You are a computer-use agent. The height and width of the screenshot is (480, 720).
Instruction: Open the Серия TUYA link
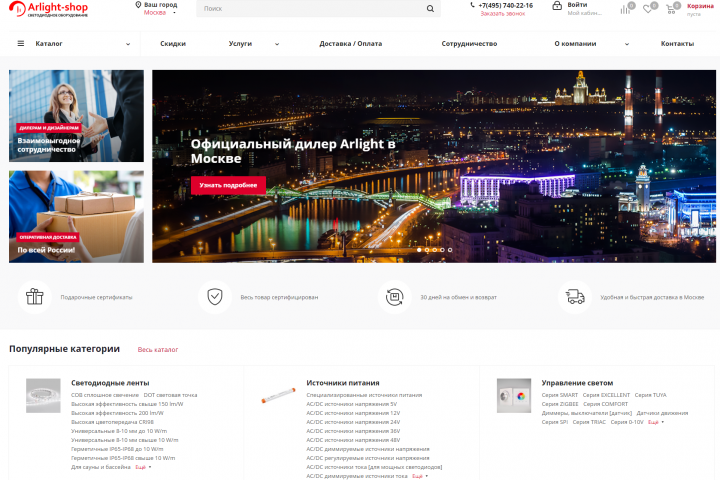point(651,395)
